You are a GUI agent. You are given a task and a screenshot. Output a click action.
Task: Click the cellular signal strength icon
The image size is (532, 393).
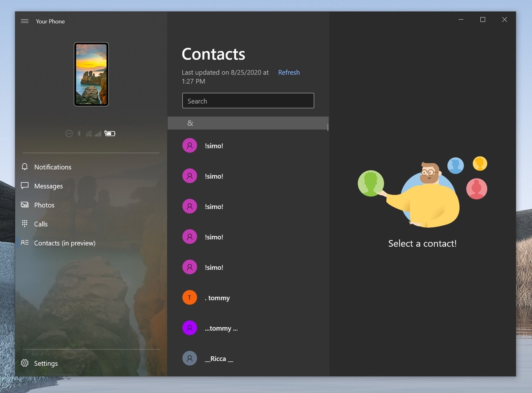click(98, 133)
